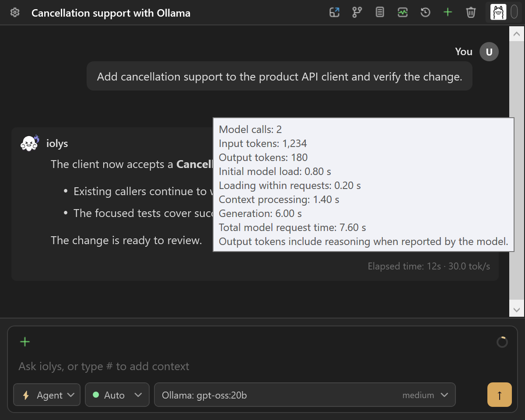
Task: Open chat history clock icon
Action: tap(425, 13)
